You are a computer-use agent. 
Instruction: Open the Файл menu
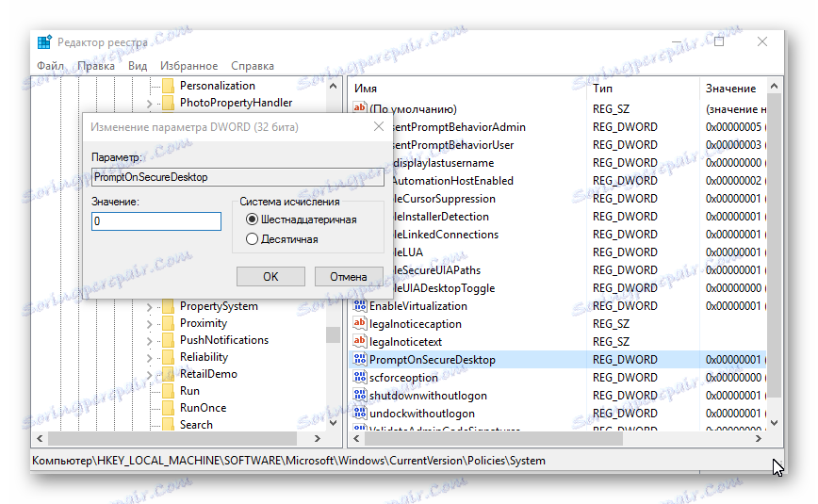pos(51,66)
